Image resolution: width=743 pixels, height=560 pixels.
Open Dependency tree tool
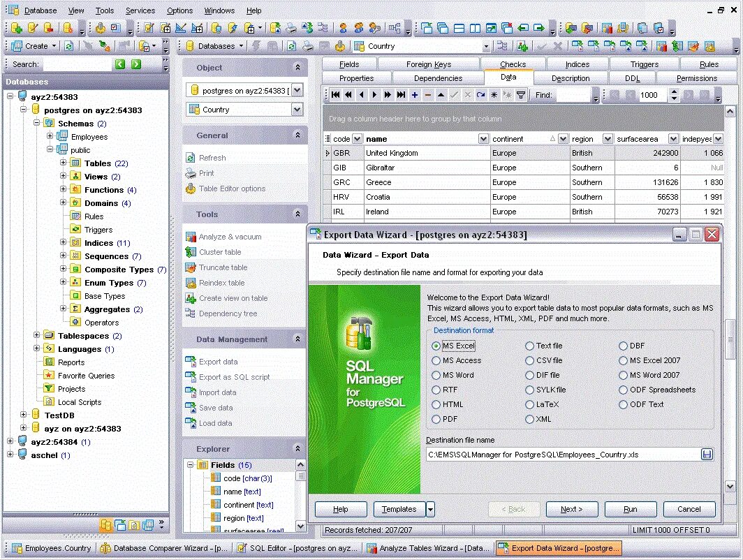pos(228,314)
